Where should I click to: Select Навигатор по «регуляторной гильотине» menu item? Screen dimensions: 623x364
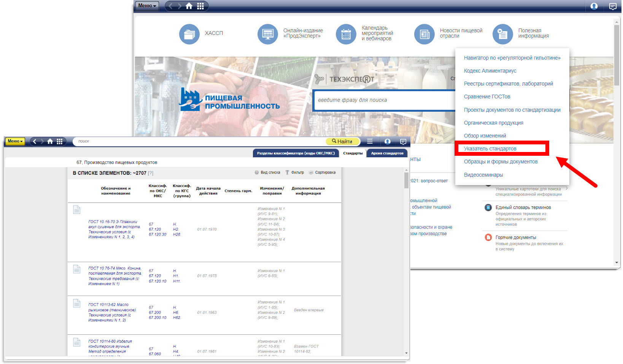pyautogui.click(x=512, y=58)
